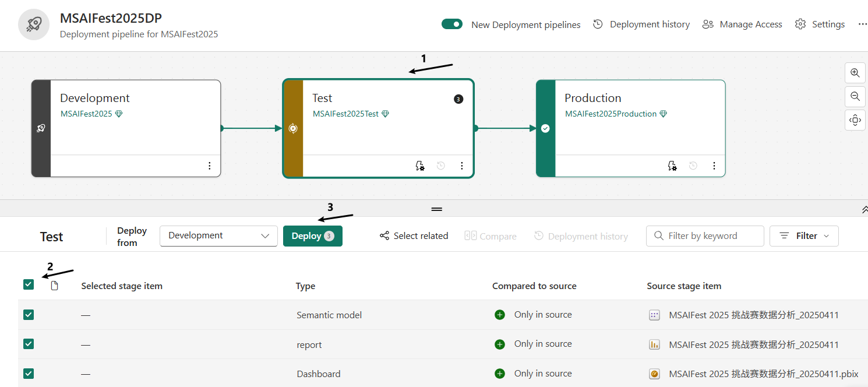Screen dimensions: 868x387
Task: Uncheck the Semantic model row checkbox
Action: [x=29, y=315]
